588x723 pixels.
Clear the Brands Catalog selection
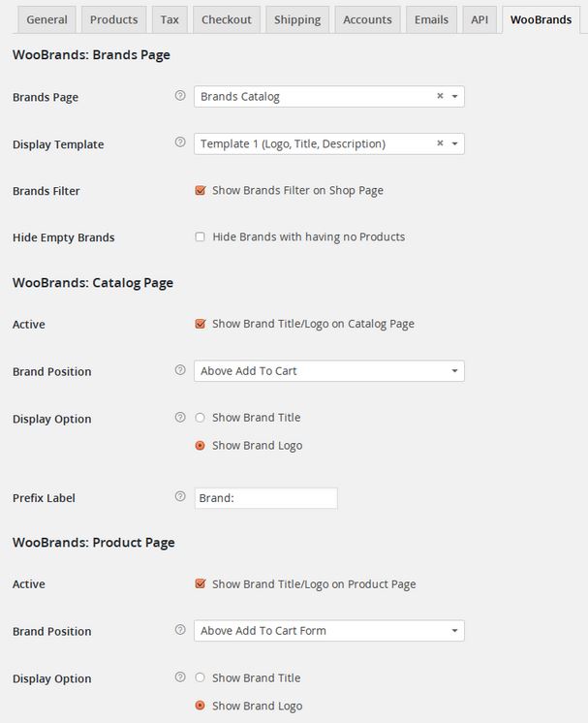point(440,96)
